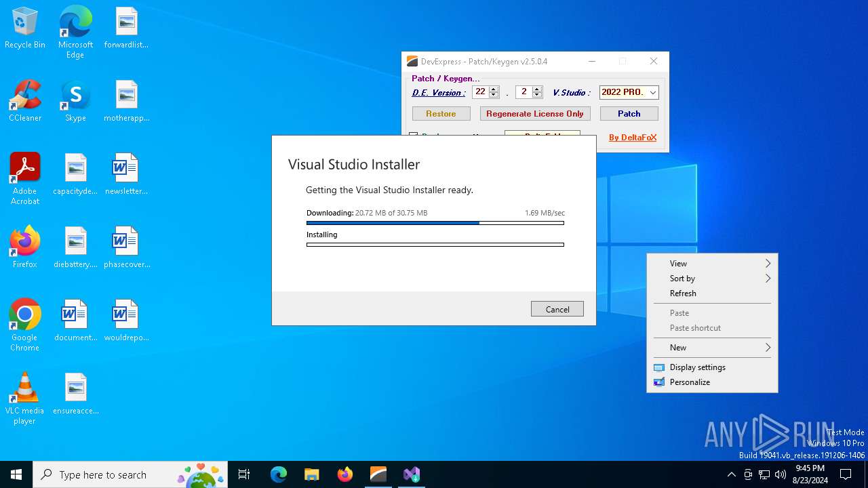This screenshot has width=868, height=488.
Task: Open network status tray icon
Action: click(764, 474)
